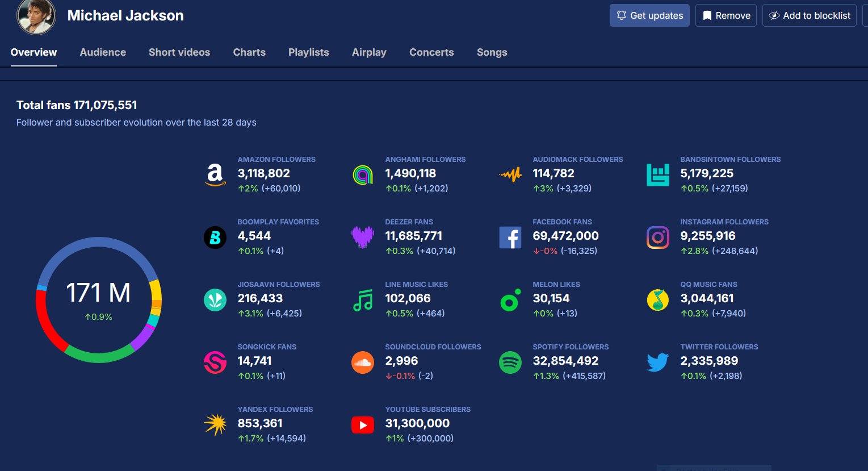The width and height of the screenshot is (868, 471).
Task: Click the Amazon followers count 3,118,802
Action: coord(264,173)
